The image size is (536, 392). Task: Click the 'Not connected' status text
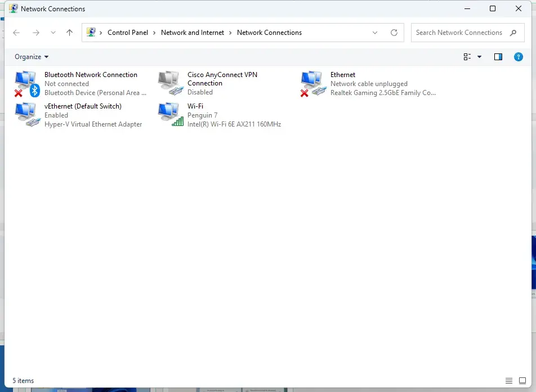pyautogui.click(x=66, y=84)
